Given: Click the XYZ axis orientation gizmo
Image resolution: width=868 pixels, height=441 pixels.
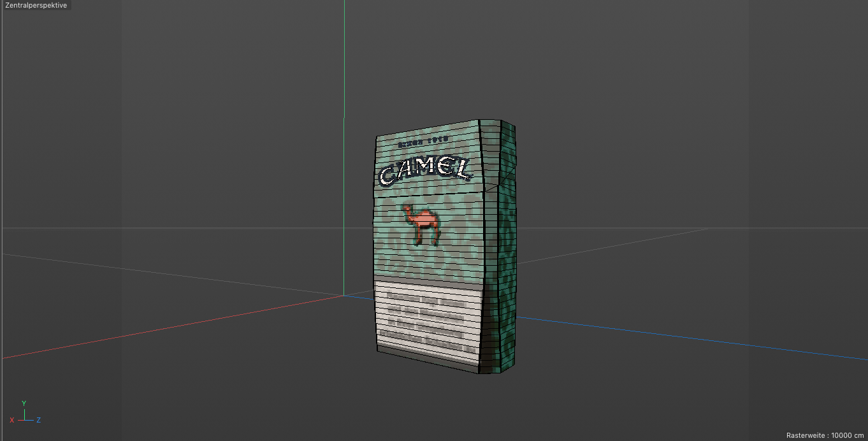Looking at the screenshot, I should [25, 412].
